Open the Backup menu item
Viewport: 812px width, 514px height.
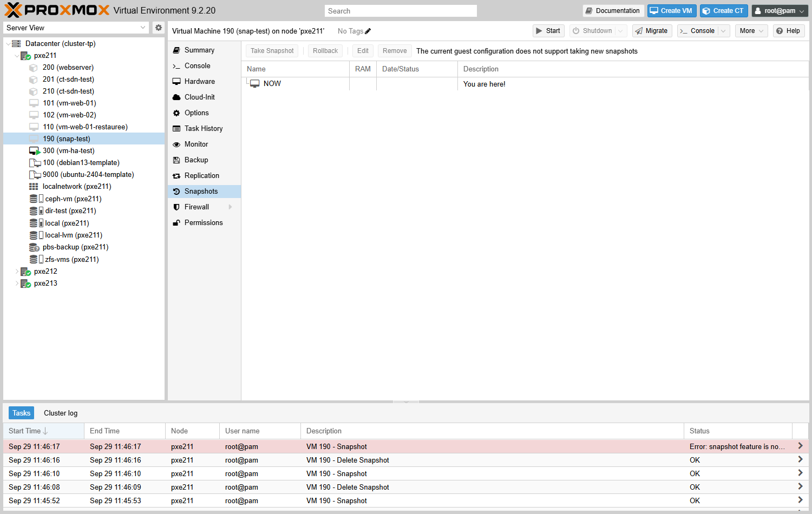point(204,160)
